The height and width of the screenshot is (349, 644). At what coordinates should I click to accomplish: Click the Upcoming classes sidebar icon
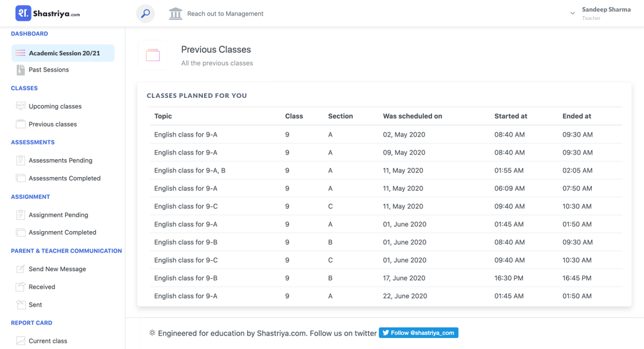pyautogui.click(x=21, y=106)
